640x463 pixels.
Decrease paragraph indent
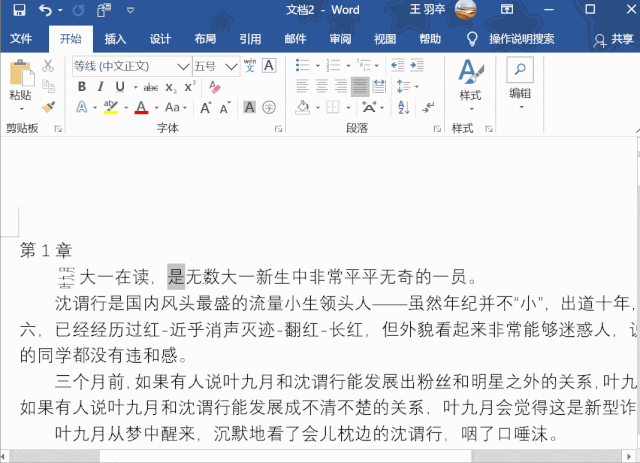(398, 65)
